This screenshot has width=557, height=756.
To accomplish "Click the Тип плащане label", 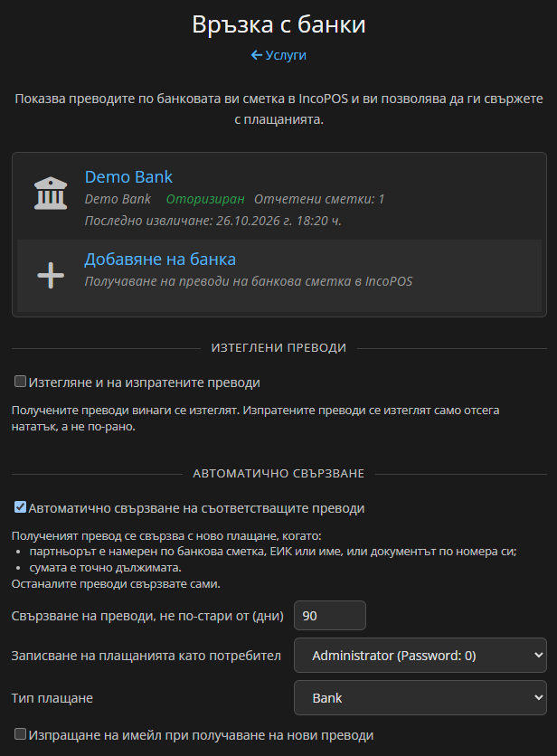I will (52, 698).
